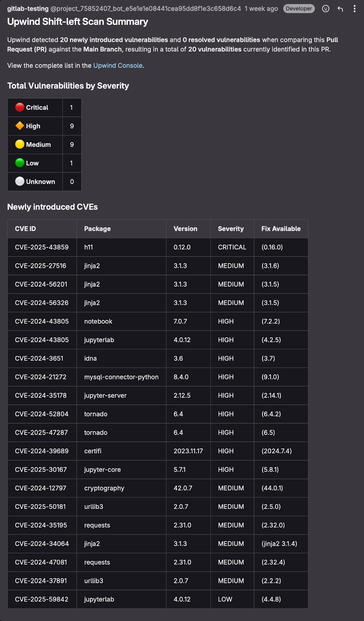Click the red Critical severity icon
Viewport: 364px width, 621px height.
click(x=19, y=107)
